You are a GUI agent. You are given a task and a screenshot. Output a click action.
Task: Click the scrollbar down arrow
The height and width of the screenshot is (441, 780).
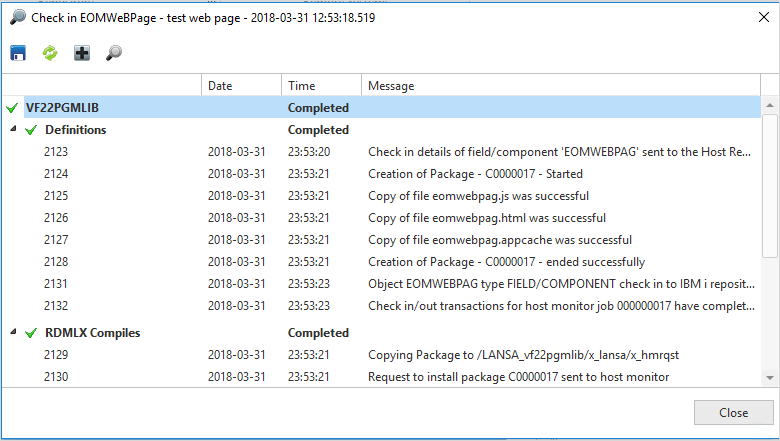click(x=770, y=378)
